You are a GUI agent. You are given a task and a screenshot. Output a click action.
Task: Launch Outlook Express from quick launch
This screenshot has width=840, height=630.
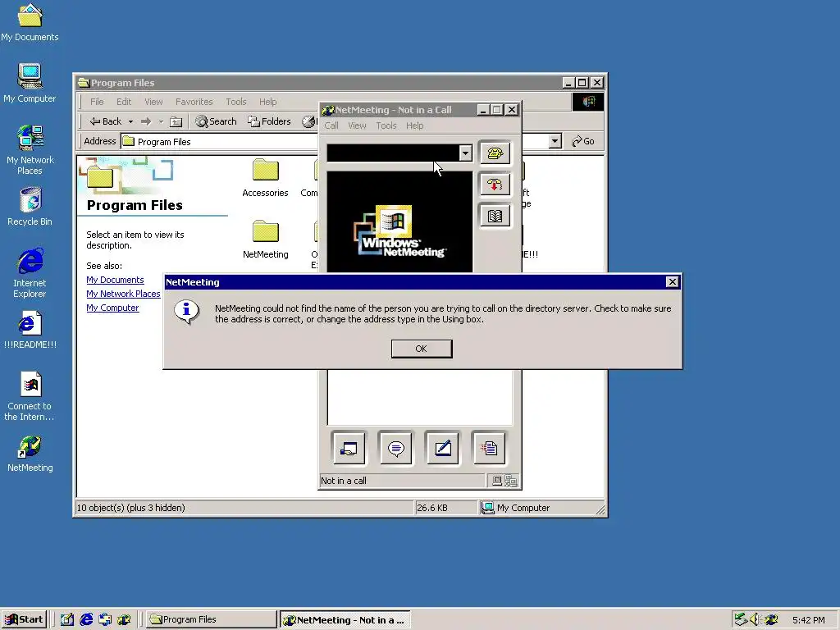click(x=105, y=619)
